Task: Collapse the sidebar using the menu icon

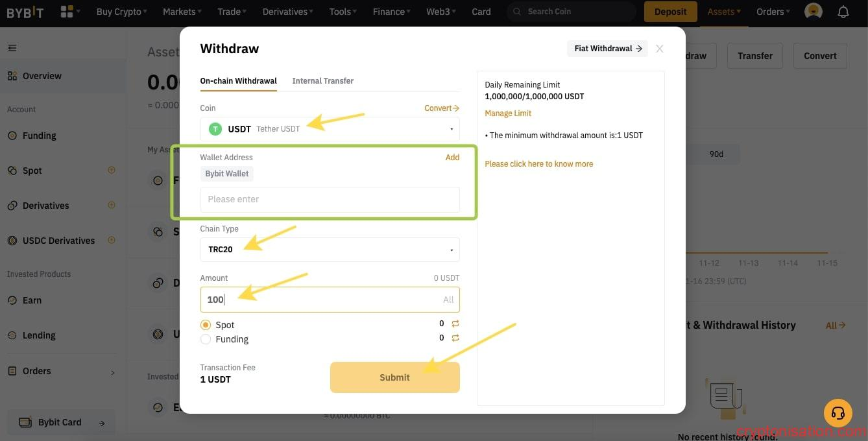Action: [x=12, y=48]
